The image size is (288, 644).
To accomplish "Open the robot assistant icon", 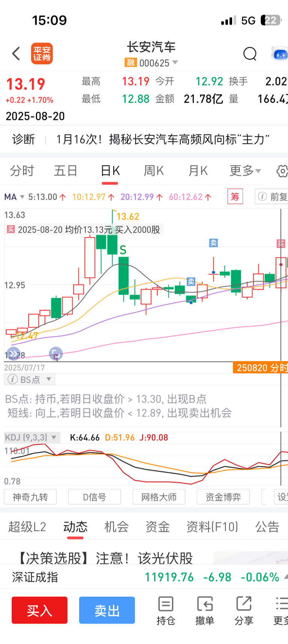I will click(280, 54).
